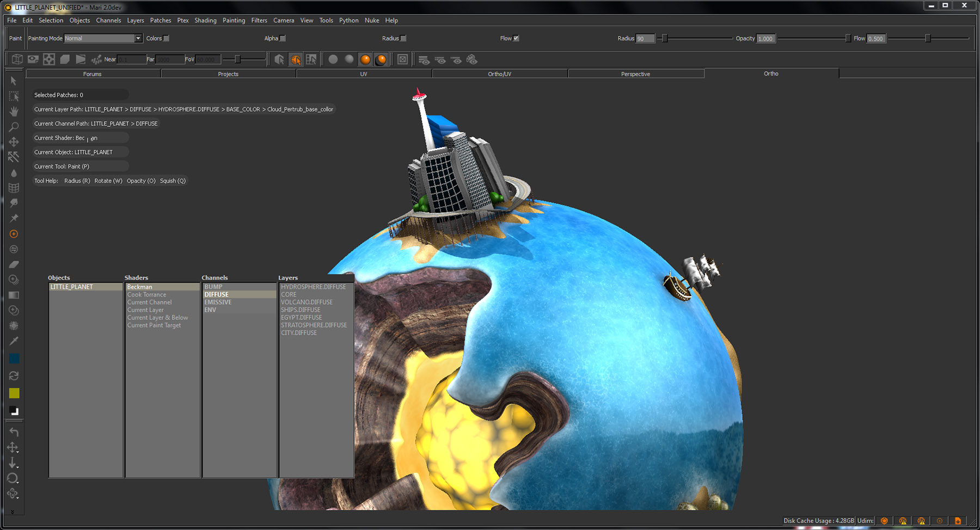
Task: Select the EMISSIVE channel
Action: (240, 302)
